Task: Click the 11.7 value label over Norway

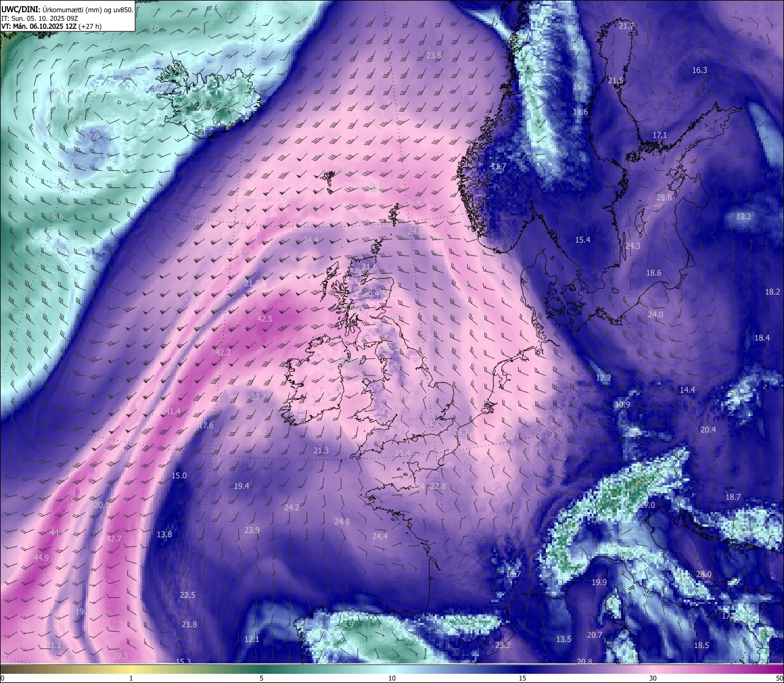Action: coord(499,167)
